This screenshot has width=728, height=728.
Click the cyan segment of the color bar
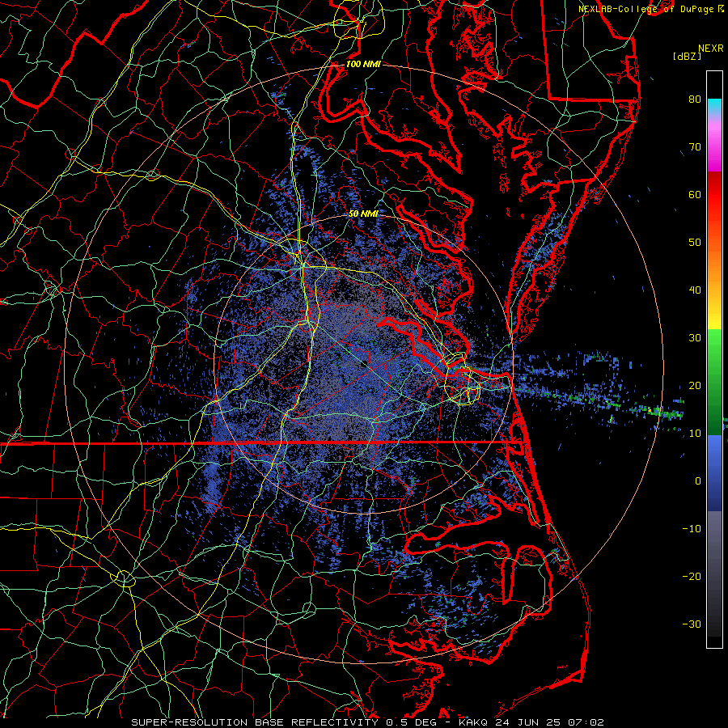pos(714,107)
